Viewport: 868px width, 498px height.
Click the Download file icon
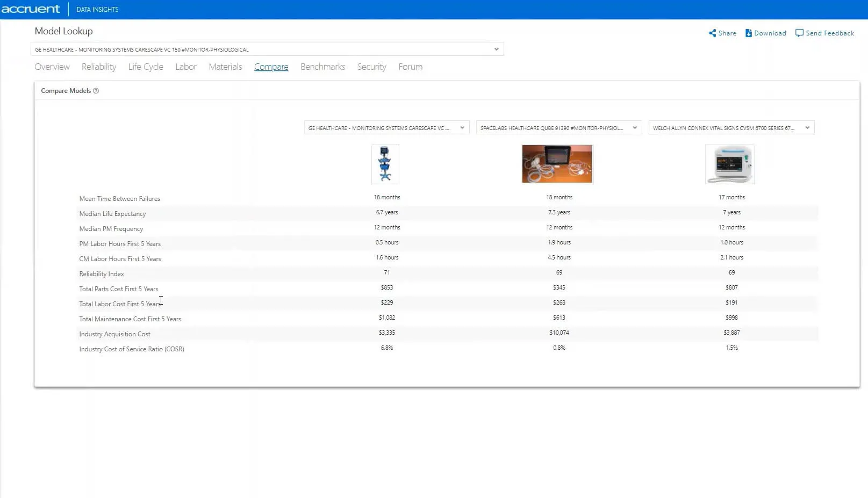(748, 33)
